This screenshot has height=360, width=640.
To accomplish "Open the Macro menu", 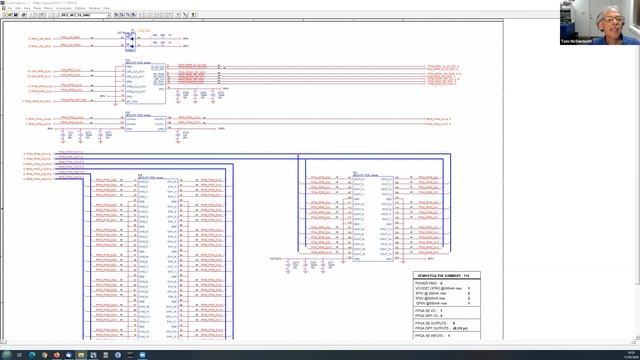I will (48, 8).
